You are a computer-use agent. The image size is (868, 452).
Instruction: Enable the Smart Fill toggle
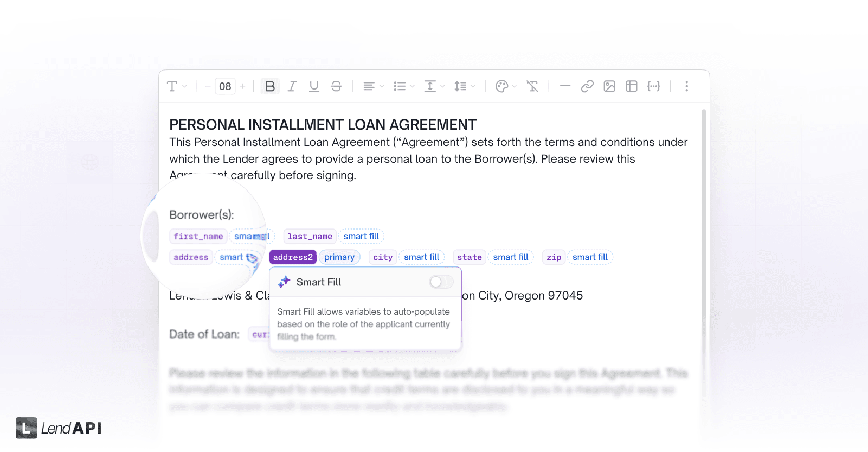click(x=441, y=282)
